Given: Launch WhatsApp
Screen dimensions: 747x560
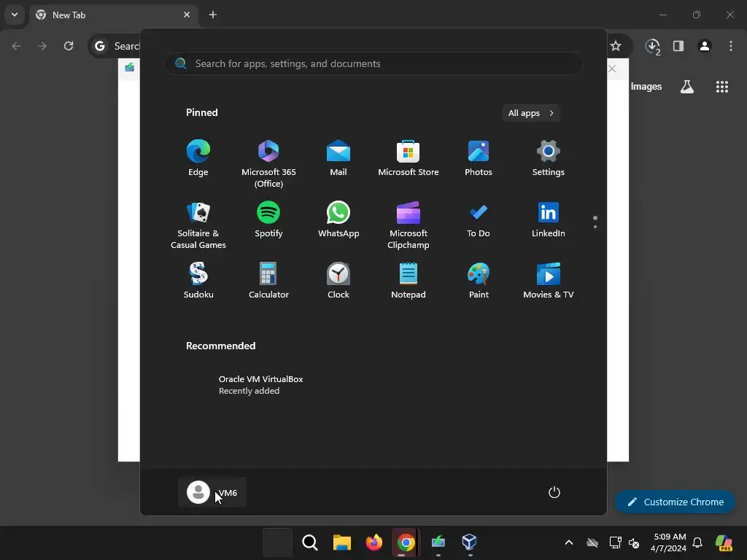Looking at the screenshot, I should click(338, 219).
